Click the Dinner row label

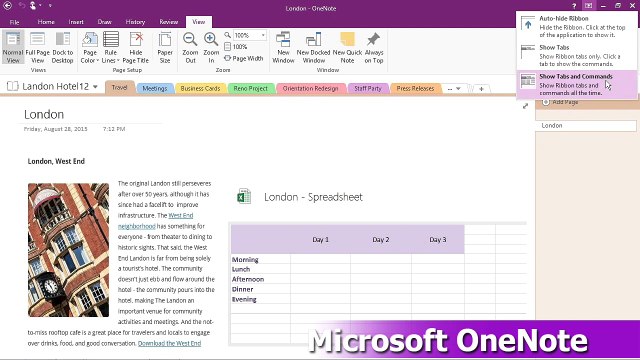pos(242,289)
